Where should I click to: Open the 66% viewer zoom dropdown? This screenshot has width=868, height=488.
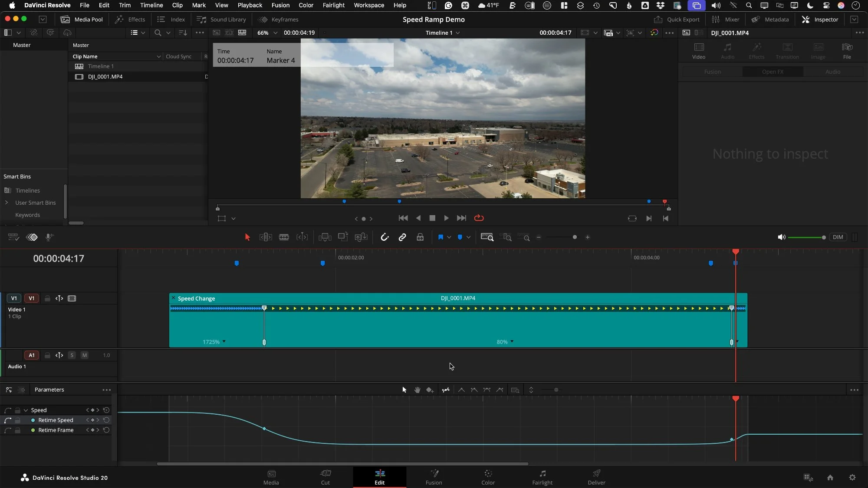pyautogui.click(x=275, y=33)
